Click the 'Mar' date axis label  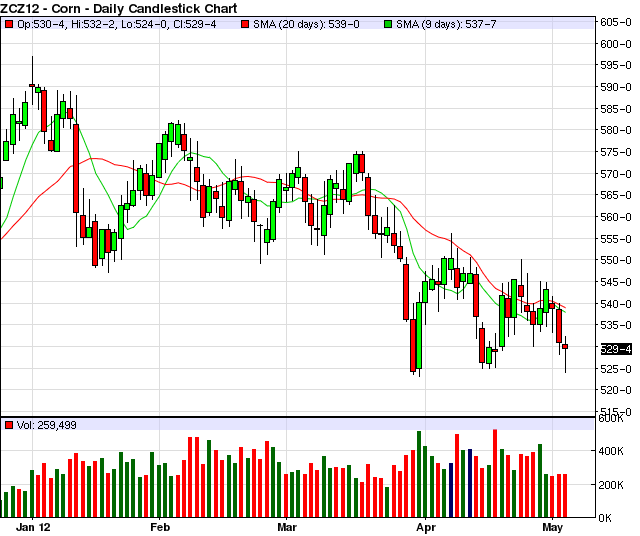(287, 527)
